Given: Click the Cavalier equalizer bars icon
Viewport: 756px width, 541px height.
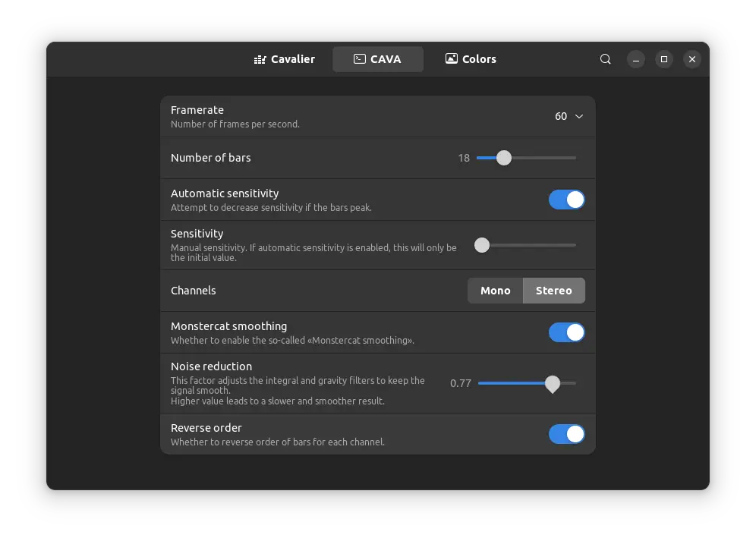Looking at the screenshot, I should (x=260, y=59).
